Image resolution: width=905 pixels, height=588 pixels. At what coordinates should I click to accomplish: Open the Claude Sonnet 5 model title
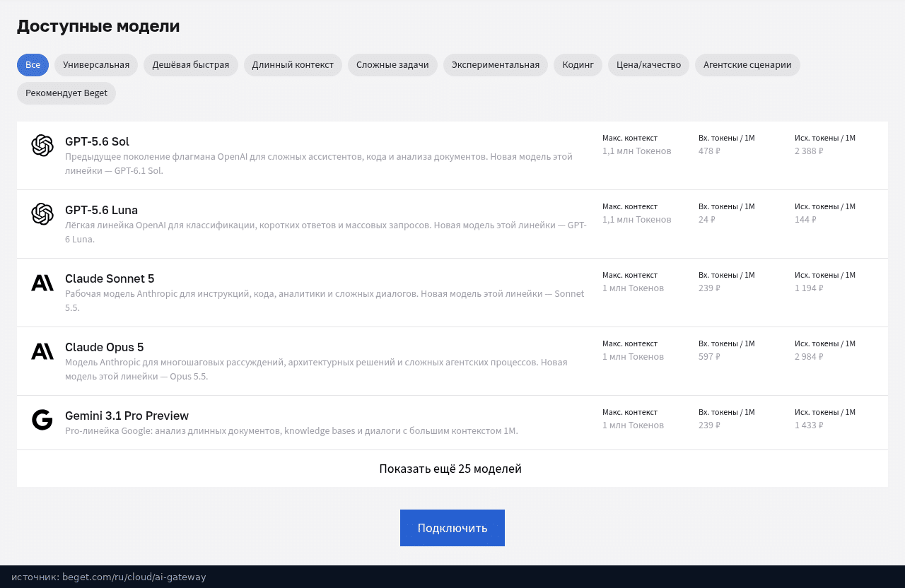(x=110, y=278)
